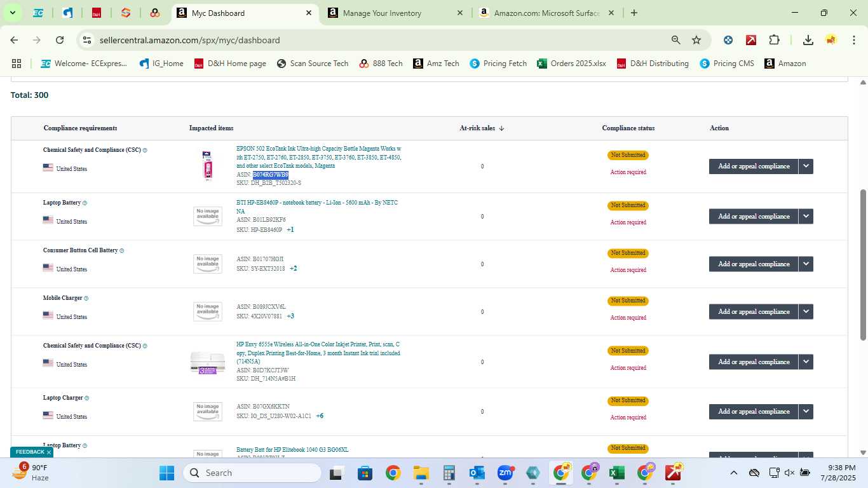
Task: Reload the Seller Central page
Action: pyautogui.click(x=60, y=40)
